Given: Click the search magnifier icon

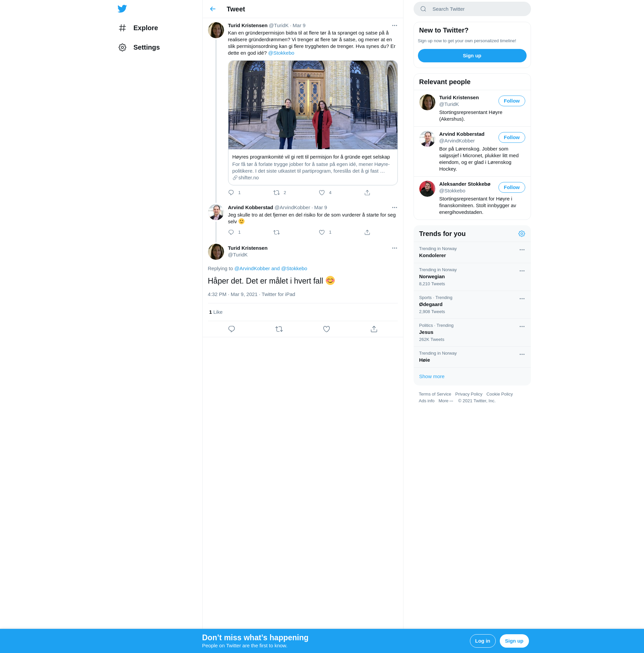Looking at the screenshot, I should point(423,9).
